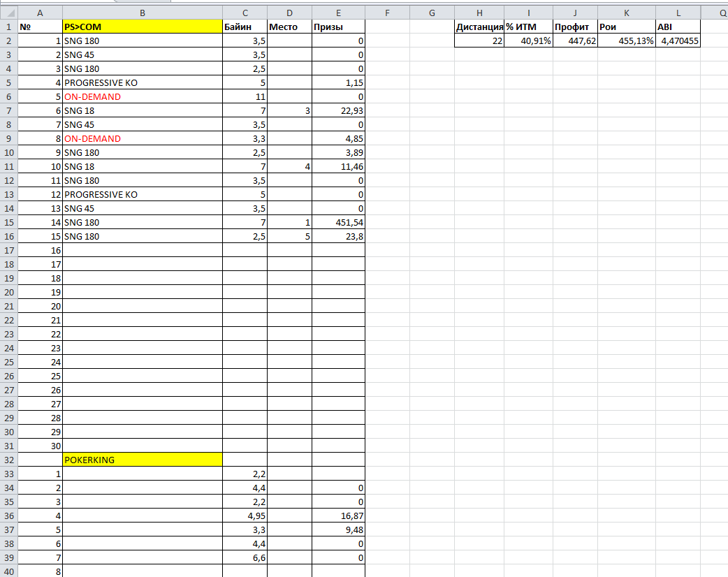
Task: Select row 40 header
Action: [x=9, y=571]
